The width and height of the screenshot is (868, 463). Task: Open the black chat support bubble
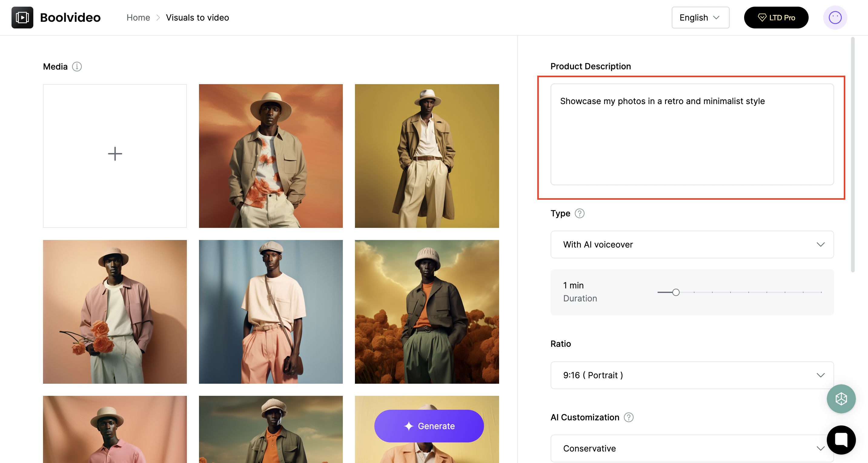pos(841,440)
